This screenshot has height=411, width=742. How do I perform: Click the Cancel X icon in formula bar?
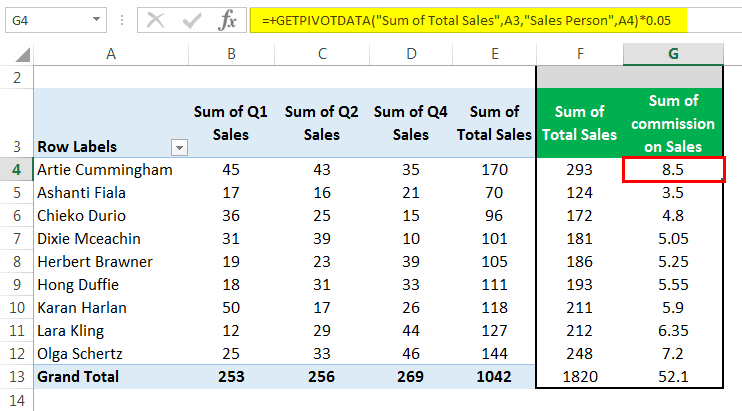pos(155,20)
